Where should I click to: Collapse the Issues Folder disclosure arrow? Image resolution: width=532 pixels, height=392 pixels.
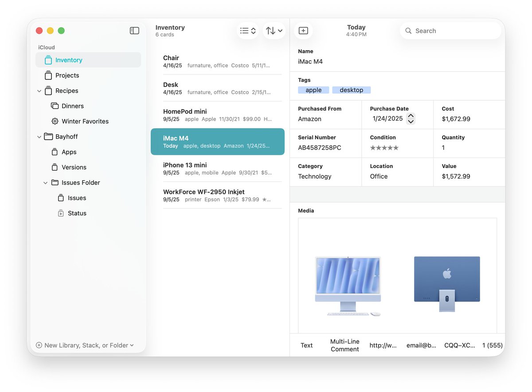[45, 183]
